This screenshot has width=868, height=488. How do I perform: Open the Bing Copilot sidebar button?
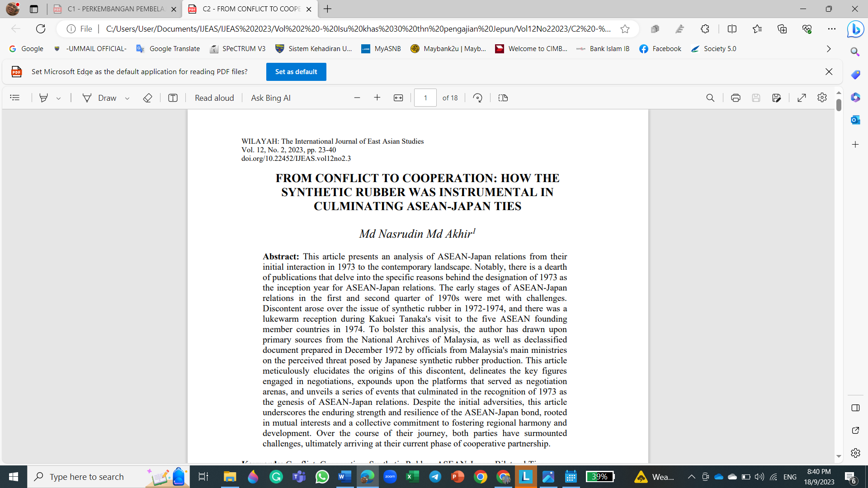click(855, 29)
